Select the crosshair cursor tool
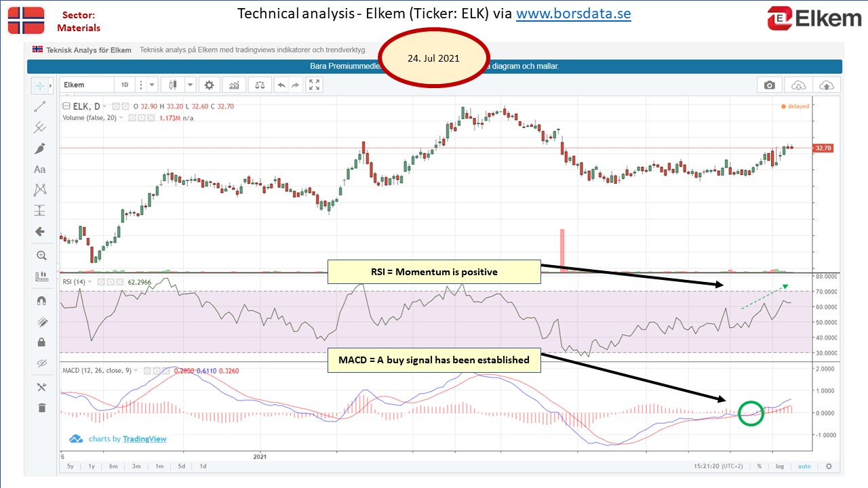The height and width of the screenshot is (488, 868). (x=41, y=85)
